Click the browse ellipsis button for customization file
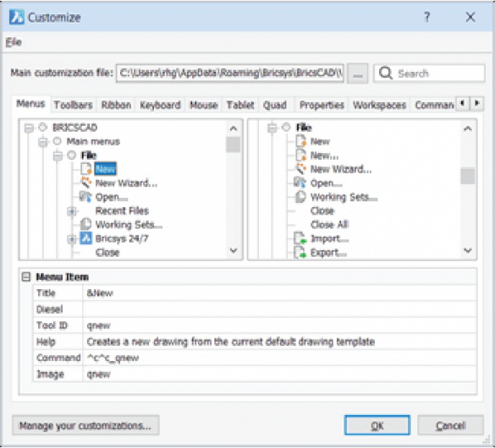495x448 pixels. pyautogui.click(x=357, y=74)
